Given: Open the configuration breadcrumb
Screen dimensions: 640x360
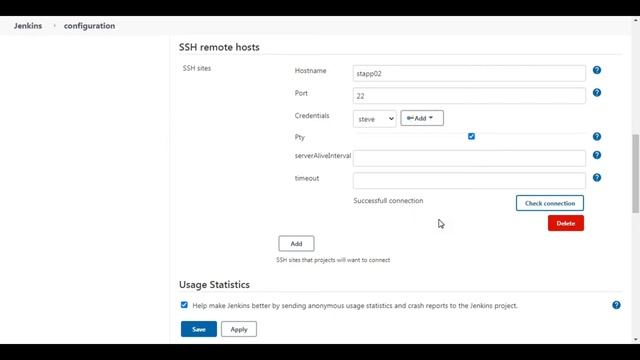Looking at the screenshot, I should point(89,26).
